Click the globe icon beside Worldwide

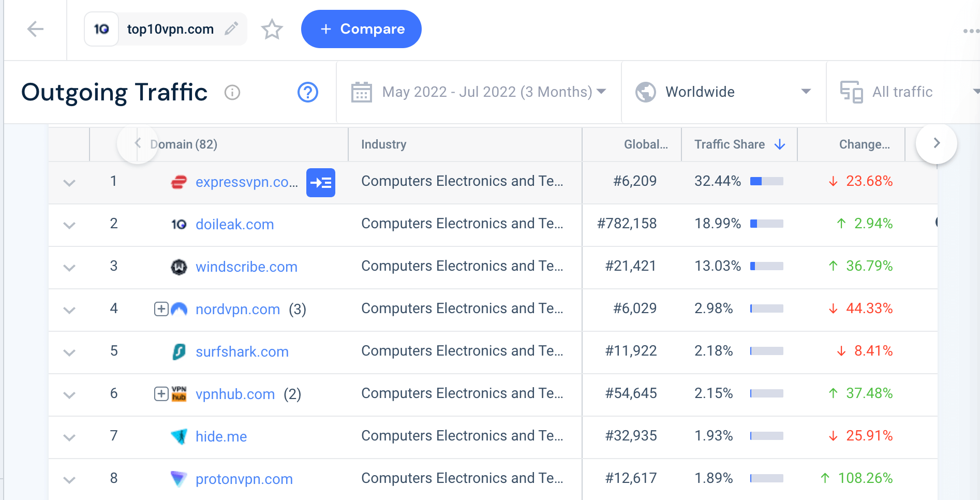tap(645, 92)
